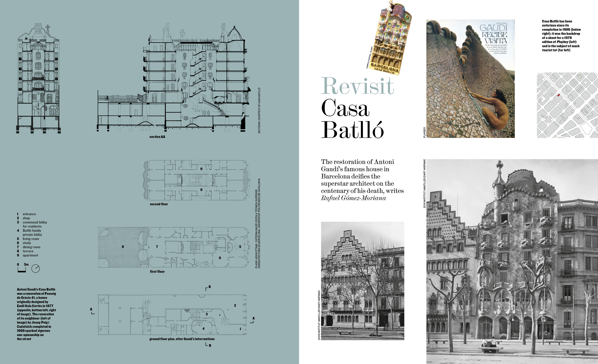Click the north arrow compass symbol
Viewport: 598px width, 364px height.
(35, 269)
